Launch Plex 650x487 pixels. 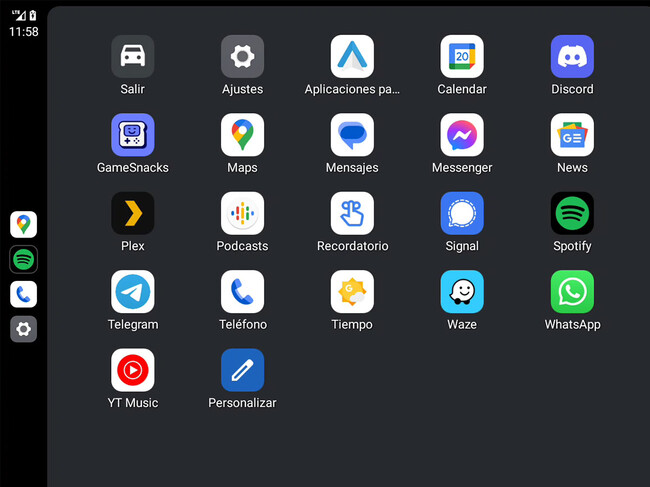click(133, 213)
